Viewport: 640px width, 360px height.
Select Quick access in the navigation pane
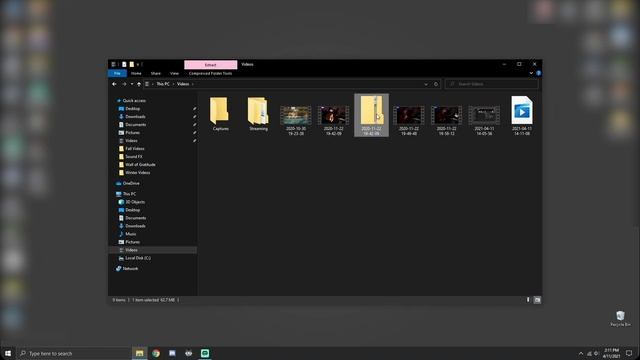(134, 100)
